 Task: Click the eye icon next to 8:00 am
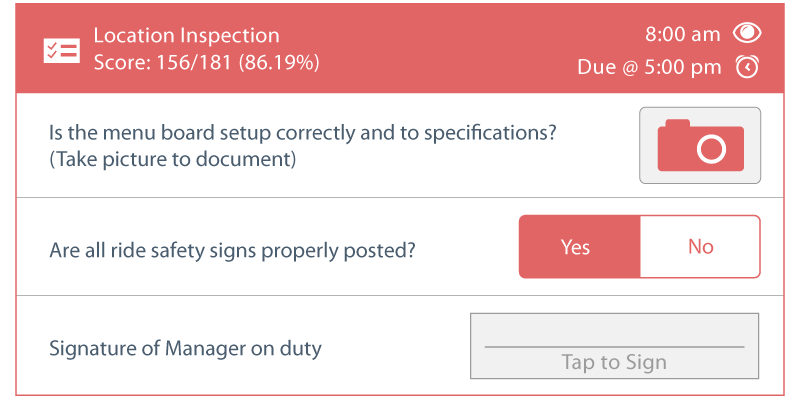pos(747,34)
